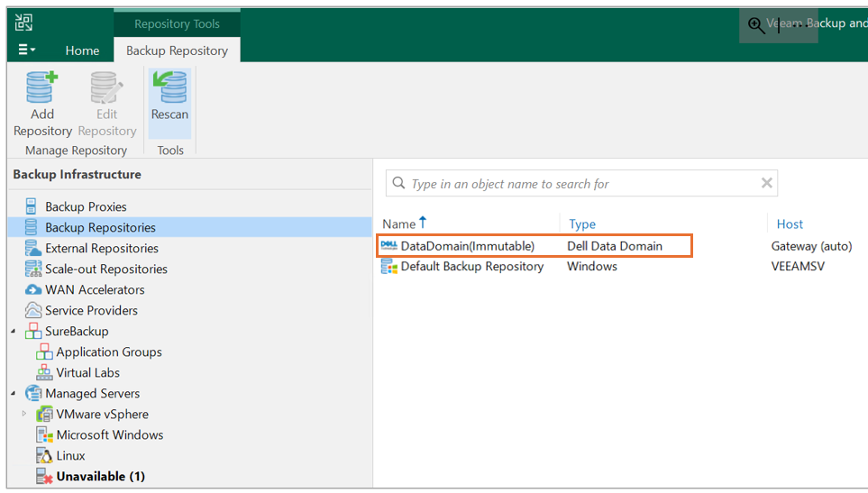Open WAN Accelerators node
This screenshot has width=868, height=493.
[x=95, y=290]
